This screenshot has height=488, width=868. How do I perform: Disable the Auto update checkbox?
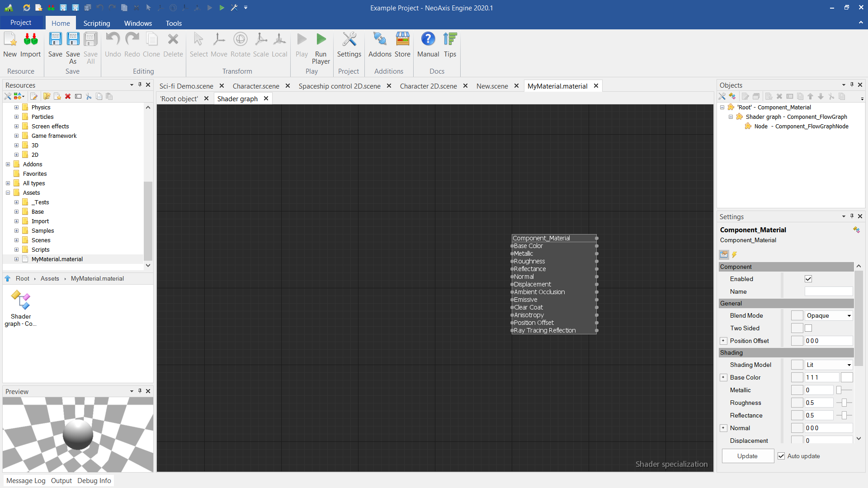point(781,456)
